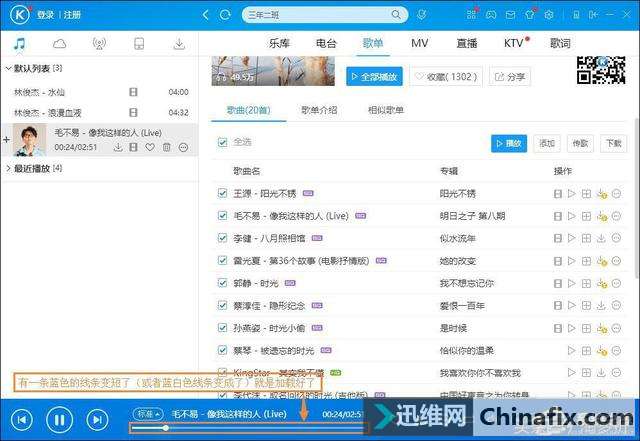This screenshot has height=441, width=640.
Task: Click the search magnifier icon
Action: [x=396, y=15]
